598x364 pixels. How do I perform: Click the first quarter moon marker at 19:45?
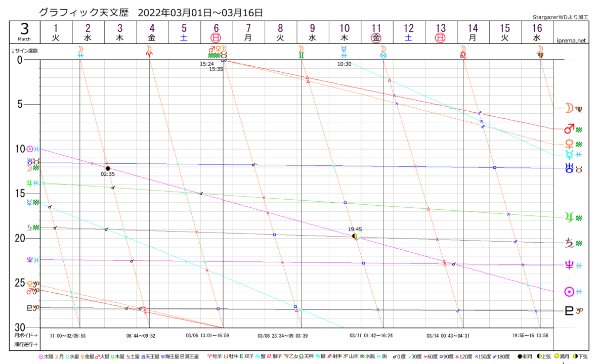click(355, 236)
